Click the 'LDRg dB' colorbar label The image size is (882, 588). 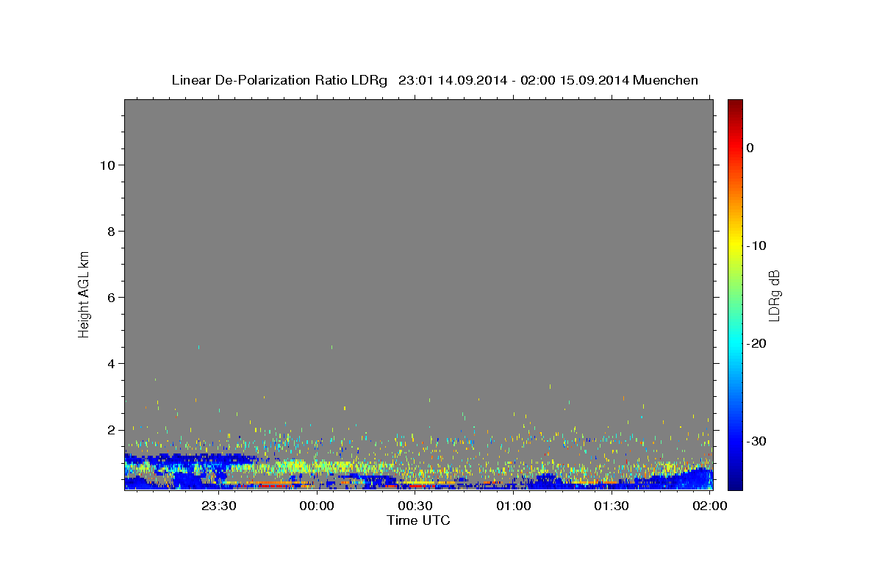[774, 295]
